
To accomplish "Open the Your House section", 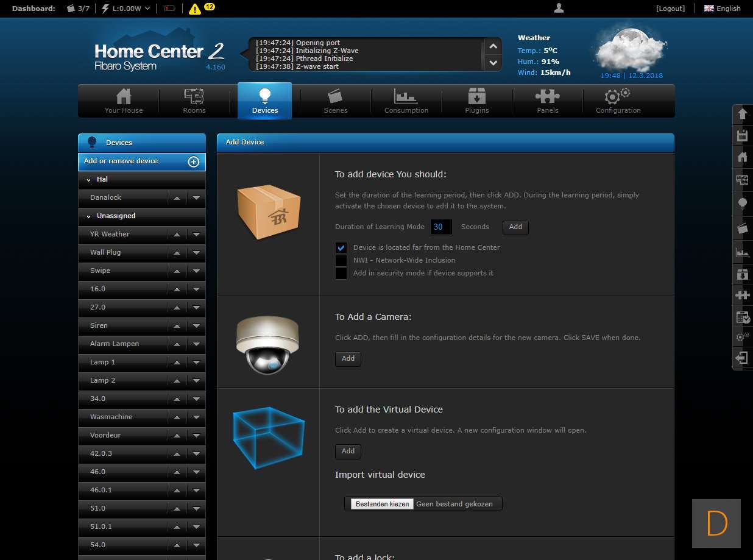I will 124,101.
